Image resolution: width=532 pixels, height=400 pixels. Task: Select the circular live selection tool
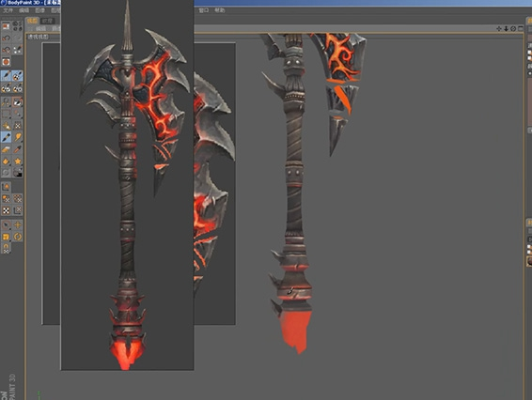[6, 224]
